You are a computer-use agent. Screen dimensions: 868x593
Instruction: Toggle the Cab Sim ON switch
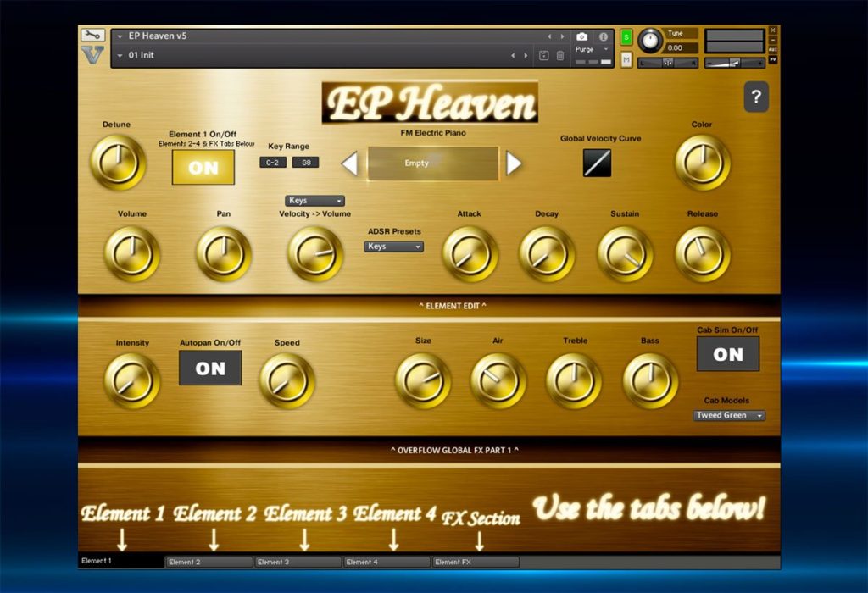point(728,354)
